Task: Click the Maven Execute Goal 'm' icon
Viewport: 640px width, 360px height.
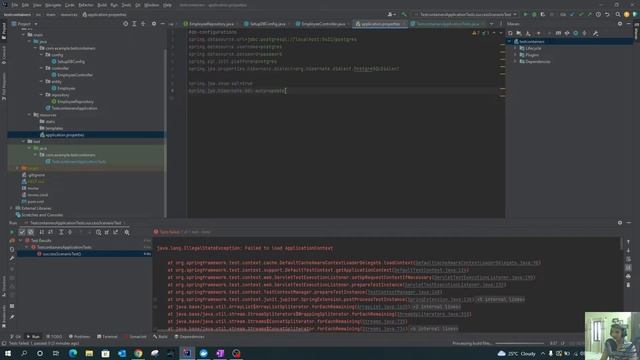Action: click(x=558, y=33)
